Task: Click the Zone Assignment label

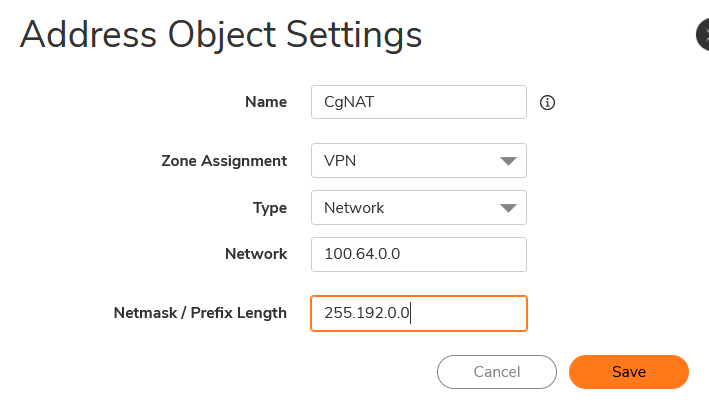Action: (224, 160)
